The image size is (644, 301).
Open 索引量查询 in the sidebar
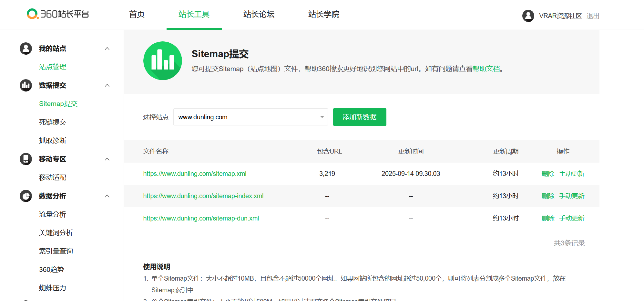pyautogui.click(x=56, y=251)
